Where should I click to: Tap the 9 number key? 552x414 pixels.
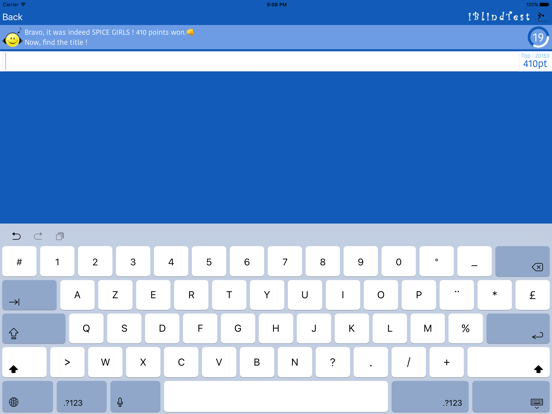[360, 261]
